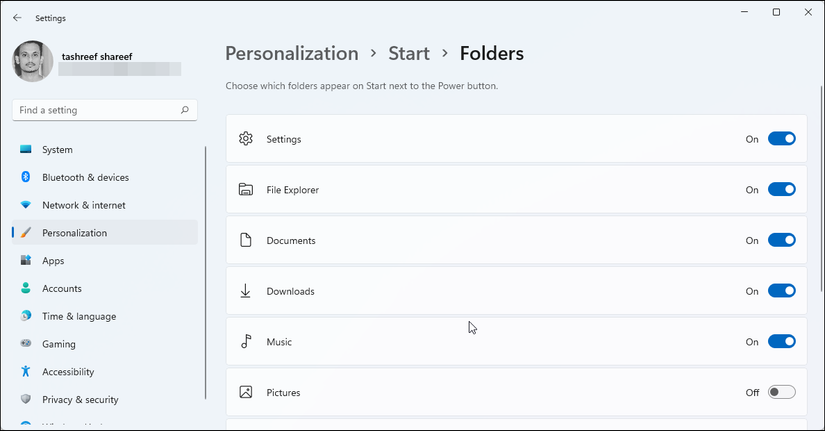Turn off the Music toggle
Screen dimensions: 825x431
[781, 342]
